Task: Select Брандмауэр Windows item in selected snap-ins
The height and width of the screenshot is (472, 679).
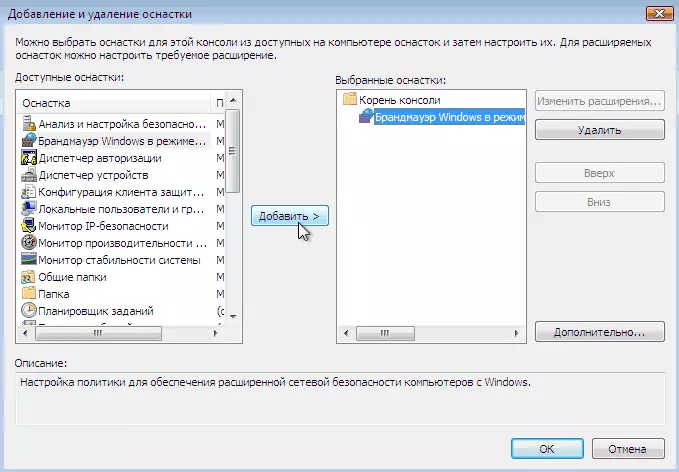Action: (x=448, y=118)
